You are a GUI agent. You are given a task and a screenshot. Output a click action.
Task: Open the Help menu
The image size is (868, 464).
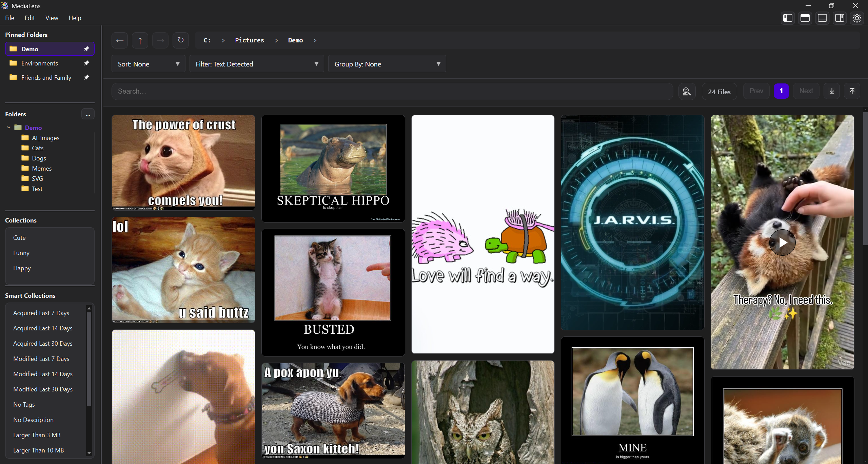click(75, 18)
